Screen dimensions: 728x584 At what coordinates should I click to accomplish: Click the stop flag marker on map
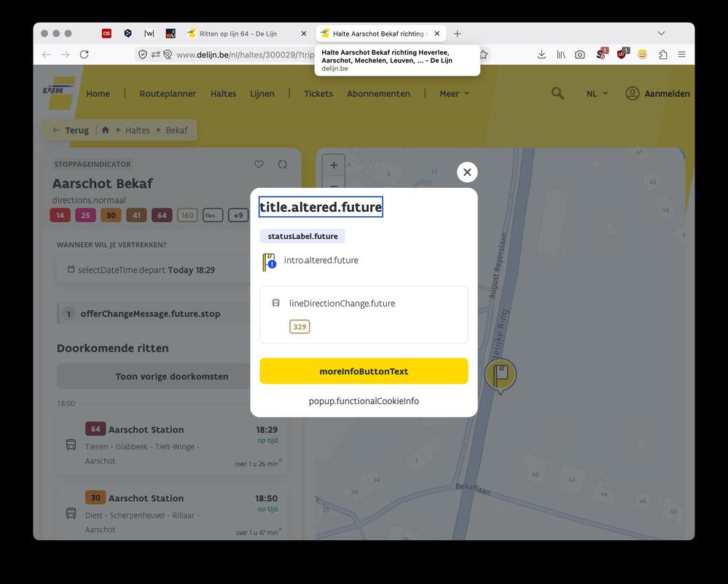click(500, 374)
